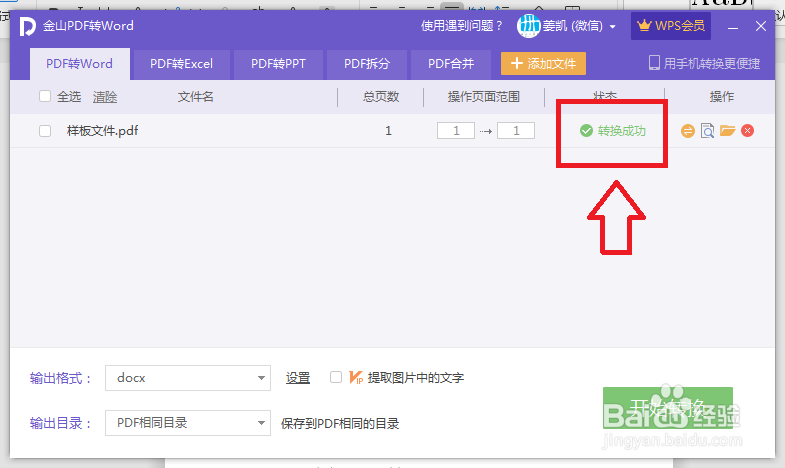Click the 清除 link

[x=105, y=97]
